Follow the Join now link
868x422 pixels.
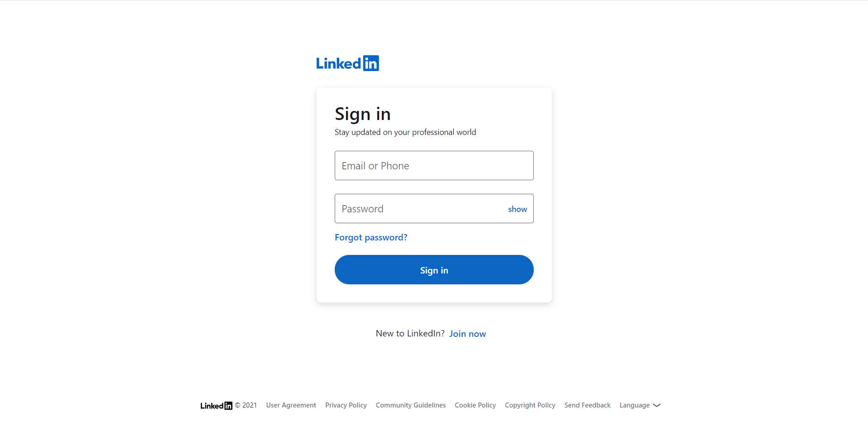click(x=467, y=334)
